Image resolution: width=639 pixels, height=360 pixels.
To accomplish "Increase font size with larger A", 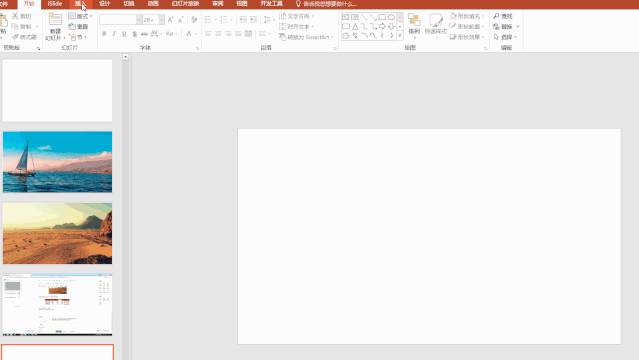I will click(170, 20).
